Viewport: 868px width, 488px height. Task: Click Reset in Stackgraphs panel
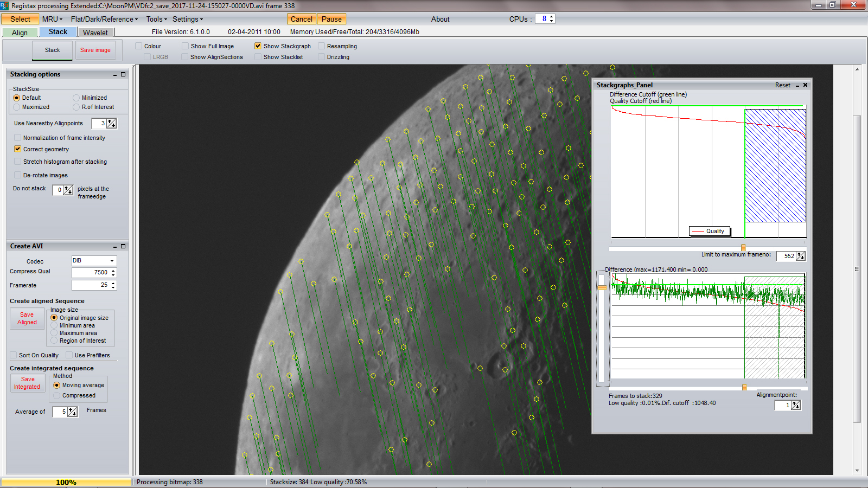tap(782, 85)
